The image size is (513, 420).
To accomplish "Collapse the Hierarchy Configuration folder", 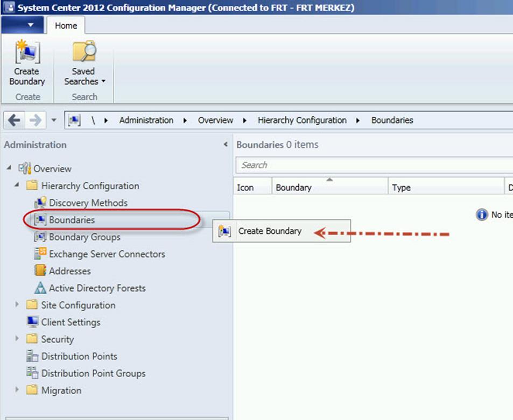I will coord(17,186).
